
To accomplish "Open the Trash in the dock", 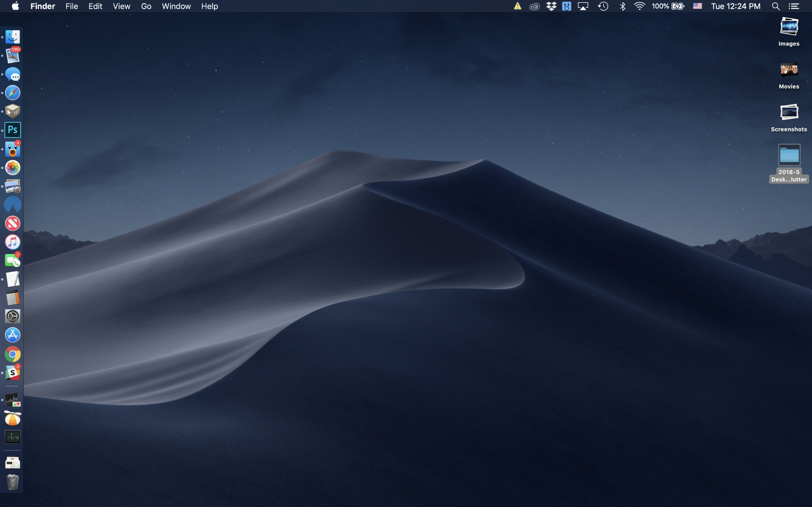I will pyautogui.click(x=13, y=482).
